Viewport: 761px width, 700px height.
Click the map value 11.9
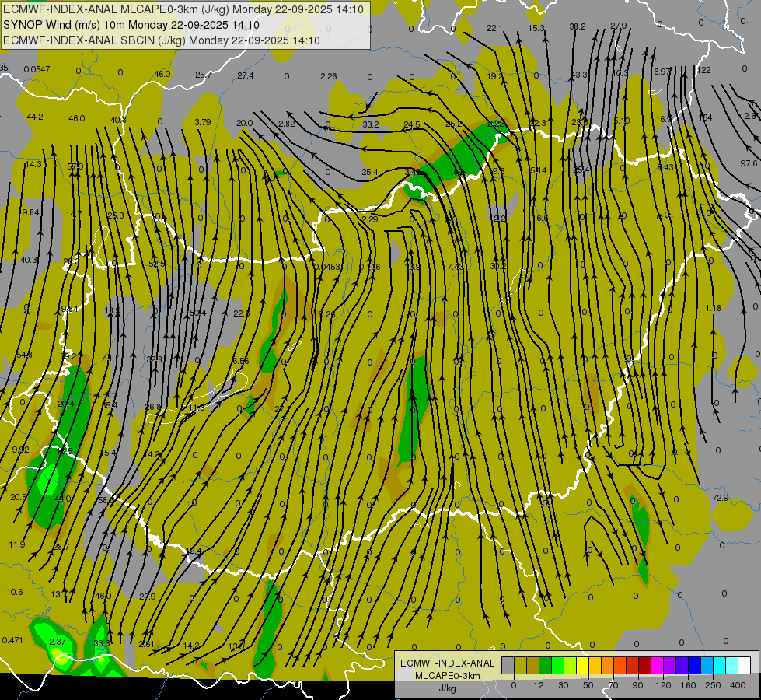click(x=16, y=544)
